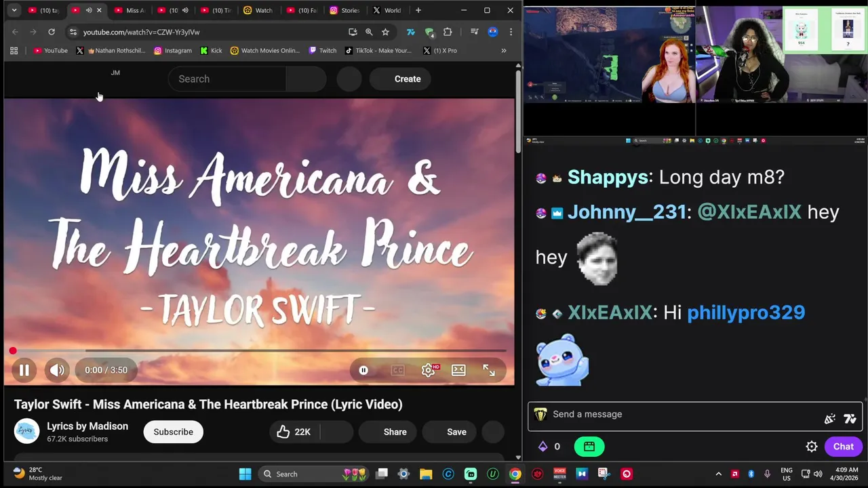Pause the YouTube video
The height and width of the screenshot is (488, 868).
[x=24, y=370]
